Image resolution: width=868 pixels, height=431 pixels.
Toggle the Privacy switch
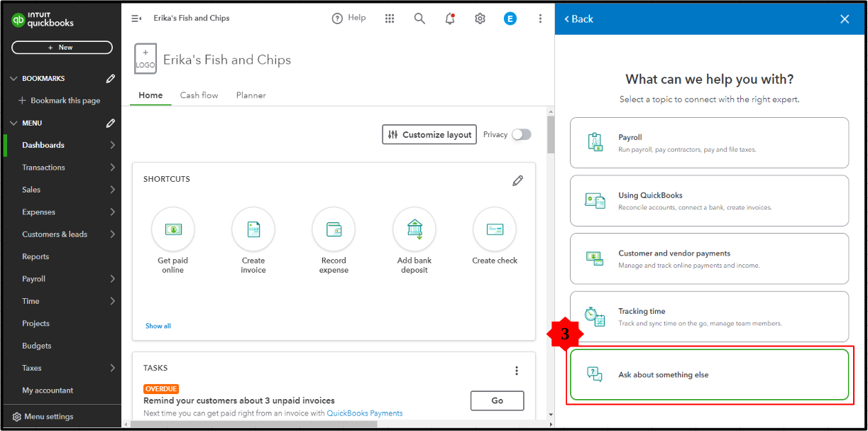[522, 134]
